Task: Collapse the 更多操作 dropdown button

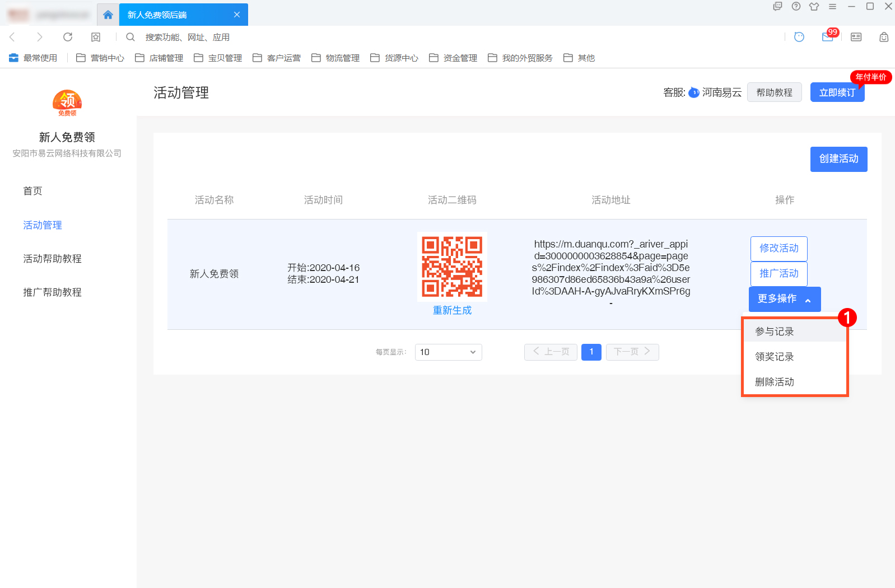Action: [x=784, y=299]
